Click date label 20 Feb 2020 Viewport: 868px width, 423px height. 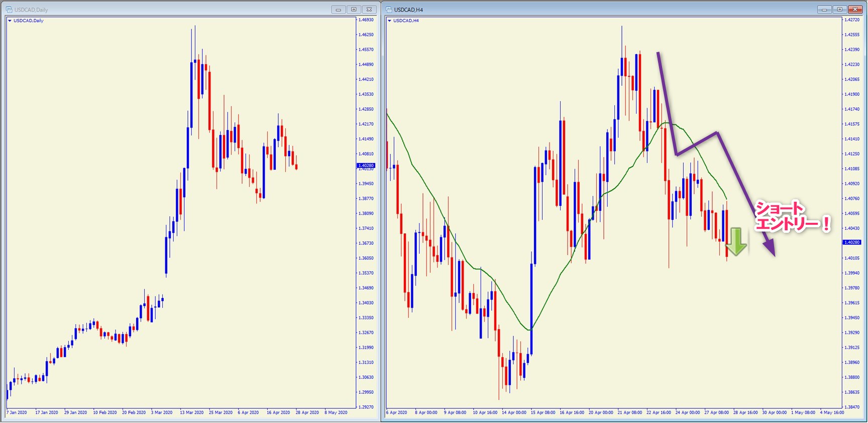[x=134, y=412]
